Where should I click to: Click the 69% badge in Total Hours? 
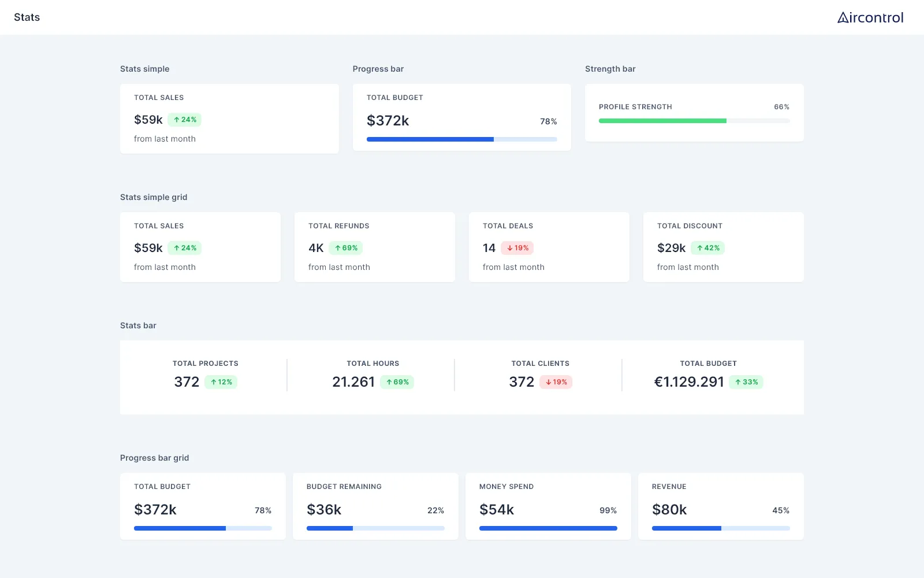(x=397, y=382)
